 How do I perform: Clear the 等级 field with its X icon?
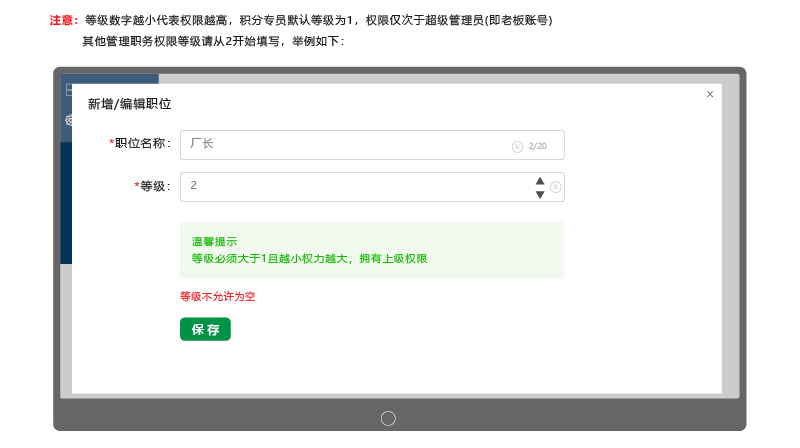556,187
